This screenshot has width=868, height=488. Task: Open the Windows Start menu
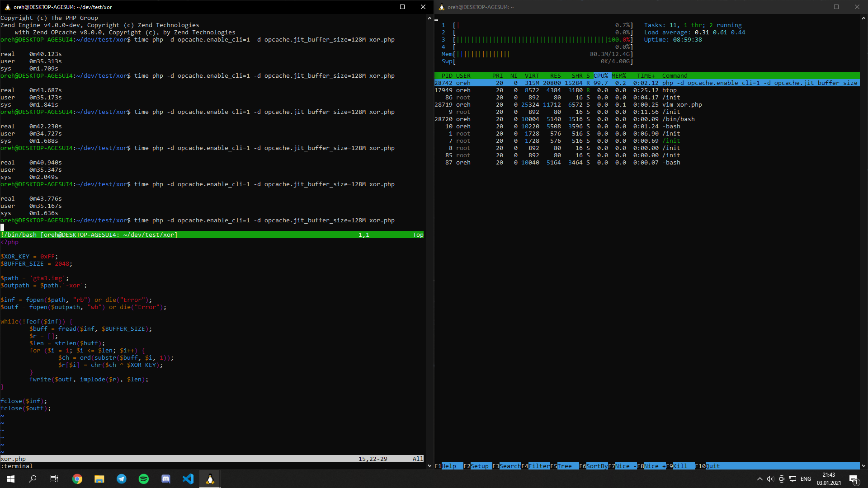pyautogui.click(x=11, y=479)
